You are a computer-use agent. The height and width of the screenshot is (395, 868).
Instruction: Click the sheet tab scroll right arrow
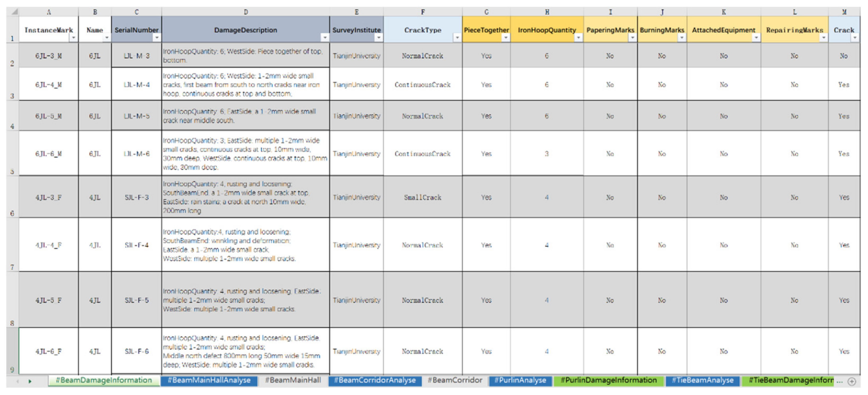point(30,382)
